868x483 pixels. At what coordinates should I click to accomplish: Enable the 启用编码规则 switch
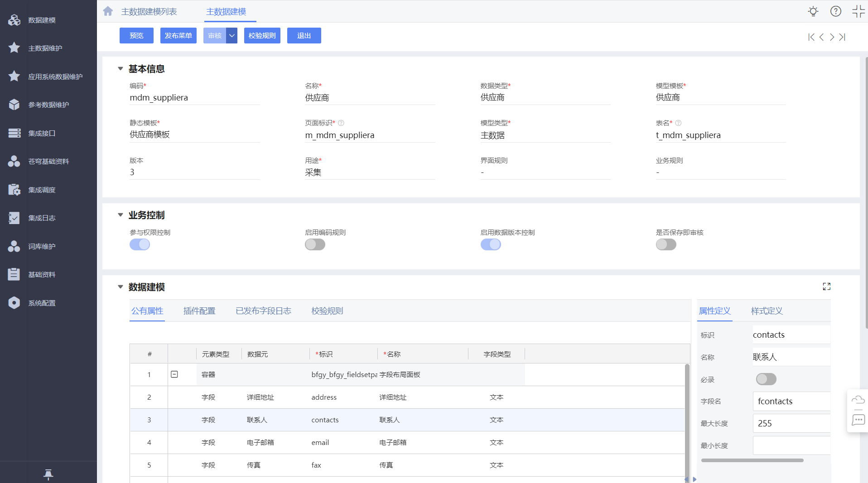[315, 244]
